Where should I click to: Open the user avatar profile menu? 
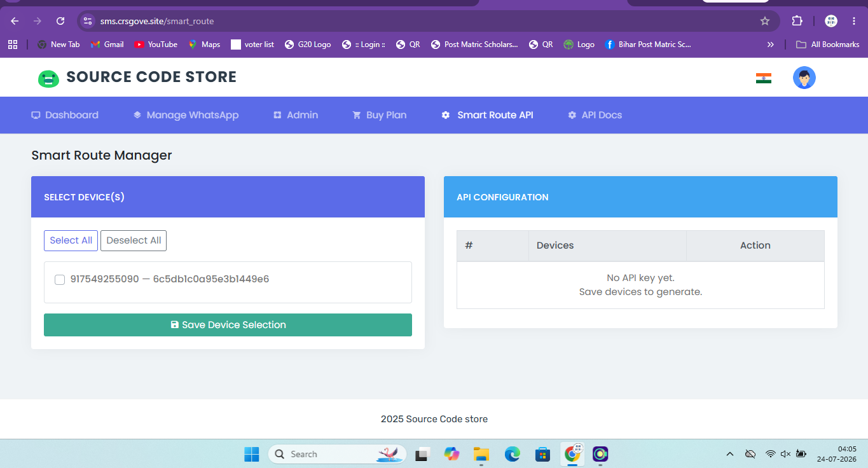click(x=804, y=78)
